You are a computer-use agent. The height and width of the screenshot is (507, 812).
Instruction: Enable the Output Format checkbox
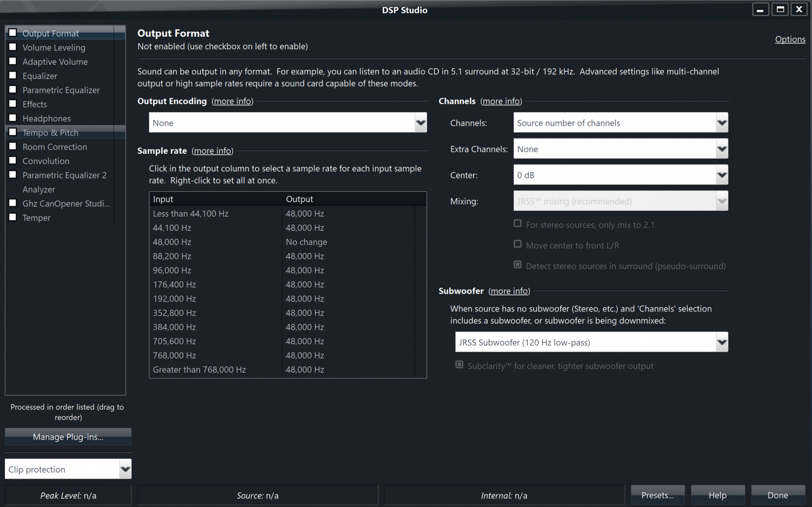click(x=13, y=32)
